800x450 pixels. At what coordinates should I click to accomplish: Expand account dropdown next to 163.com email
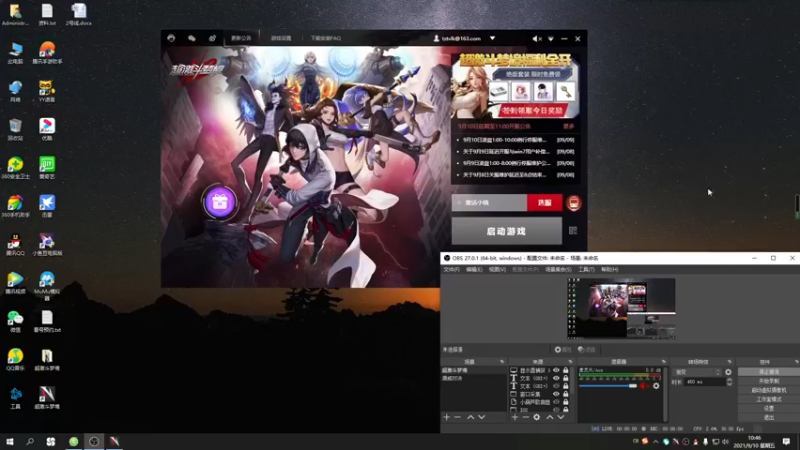coord(492,38)
